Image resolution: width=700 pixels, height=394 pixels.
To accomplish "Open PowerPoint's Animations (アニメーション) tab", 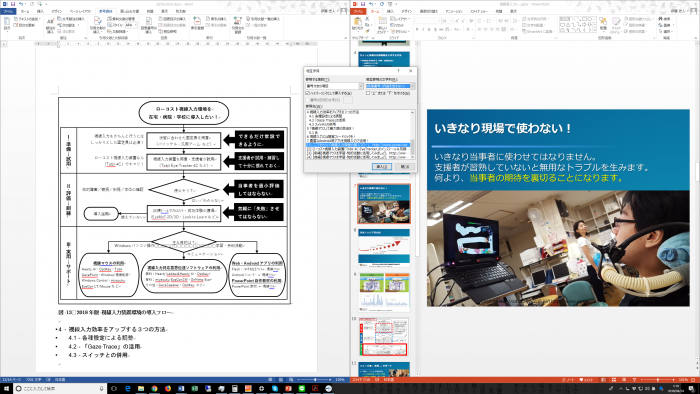I will click(454, 11).
